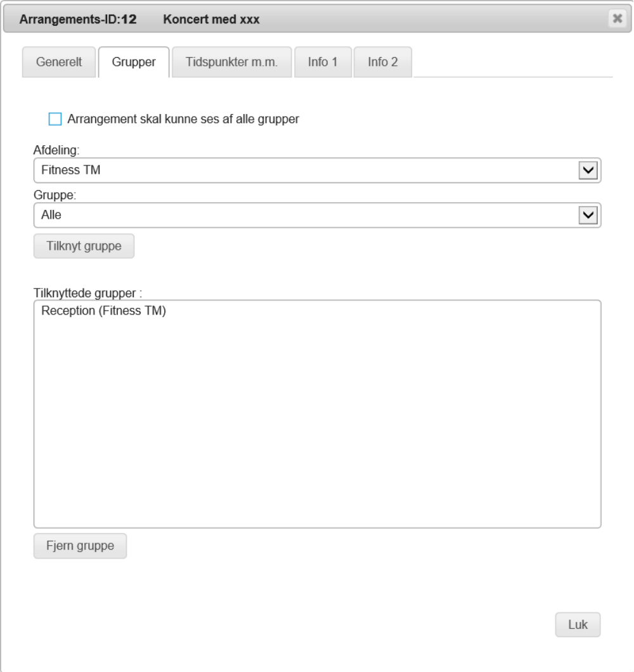Select the Grupper tab
The image size is (634, 672).
point(134,63)
